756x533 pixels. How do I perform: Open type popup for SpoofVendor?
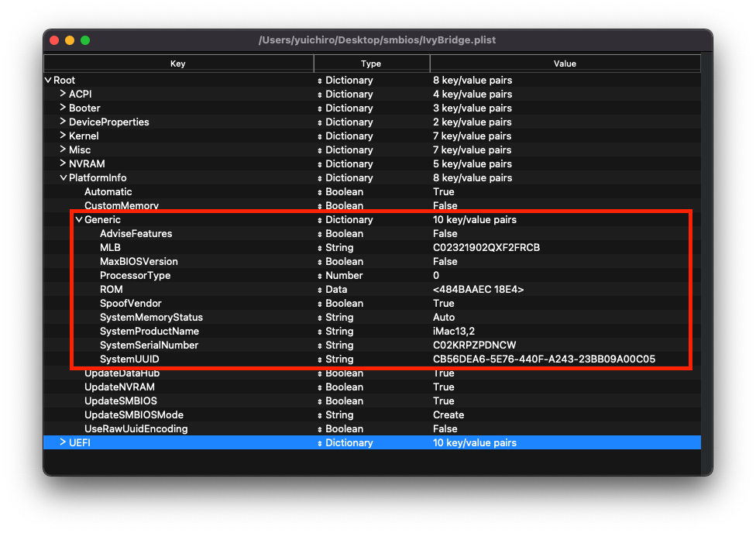[x=320, y=304]
